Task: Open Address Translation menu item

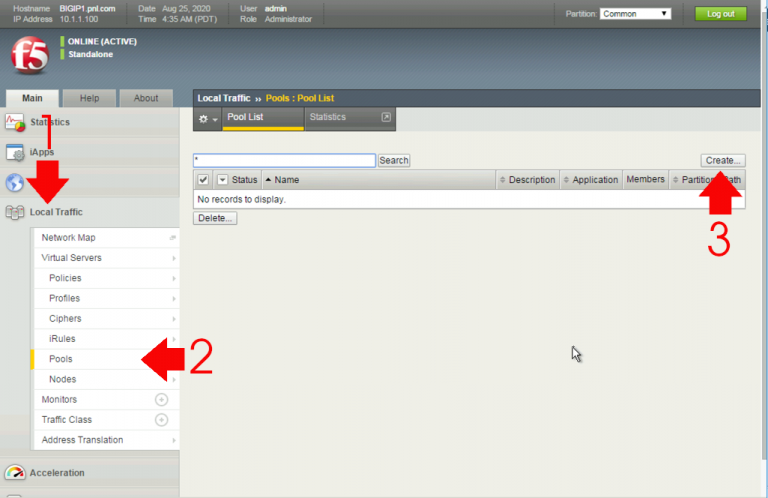Action: (106, 440)
